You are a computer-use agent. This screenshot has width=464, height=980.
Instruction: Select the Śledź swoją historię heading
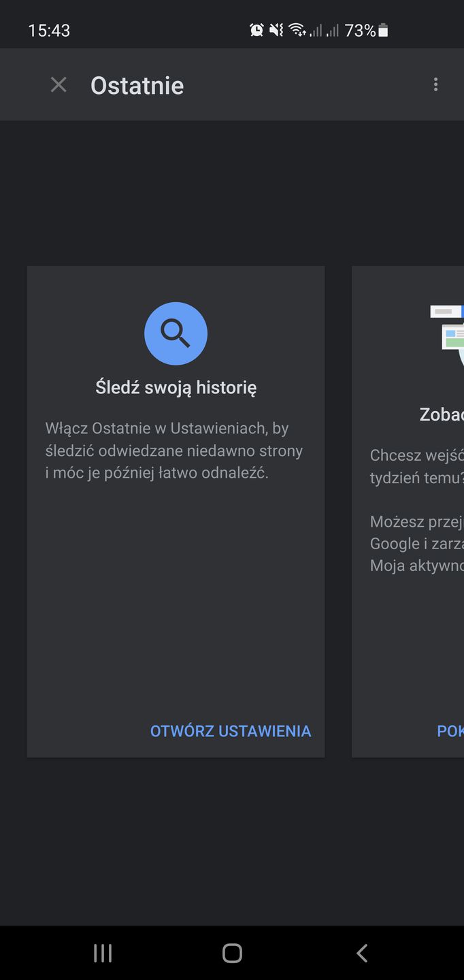pos(176,388)
